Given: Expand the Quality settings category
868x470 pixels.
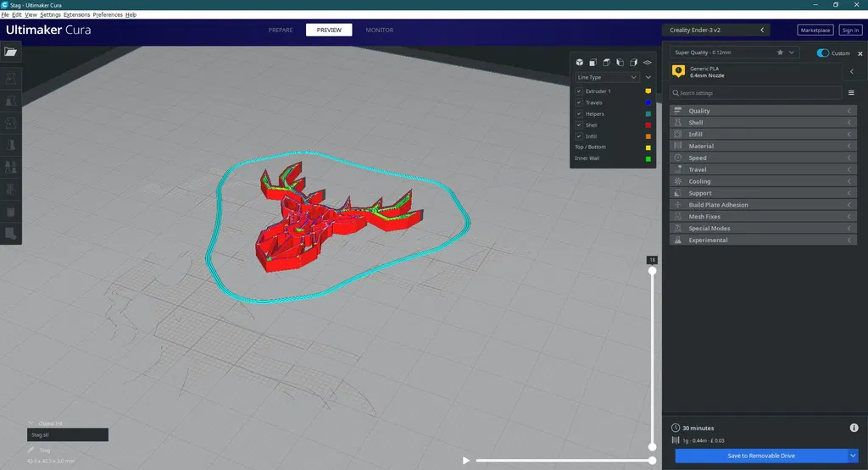Looking at the screenshot, I should pyautogui.click(x=764, y=111).
